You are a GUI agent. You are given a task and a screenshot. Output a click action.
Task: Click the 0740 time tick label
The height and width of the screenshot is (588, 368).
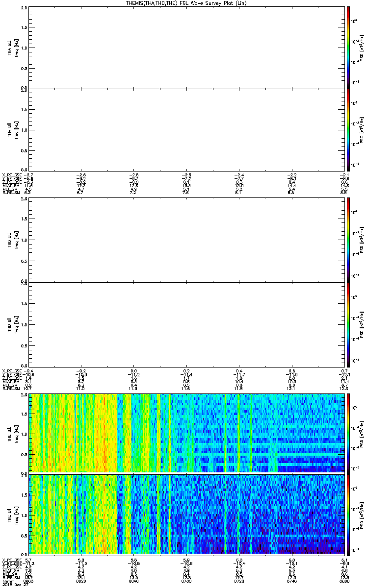point(291,582)
